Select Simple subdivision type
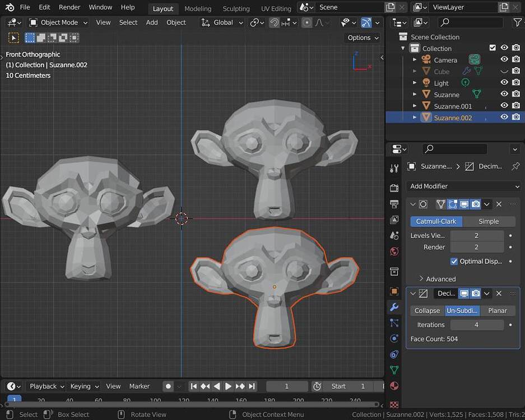The height and width of the screenshot is (420, 525). [489, 221]
